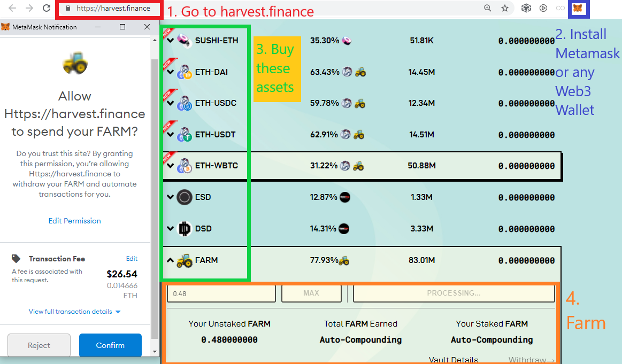Expand the ETH-DAI pool row

(171, 72)
